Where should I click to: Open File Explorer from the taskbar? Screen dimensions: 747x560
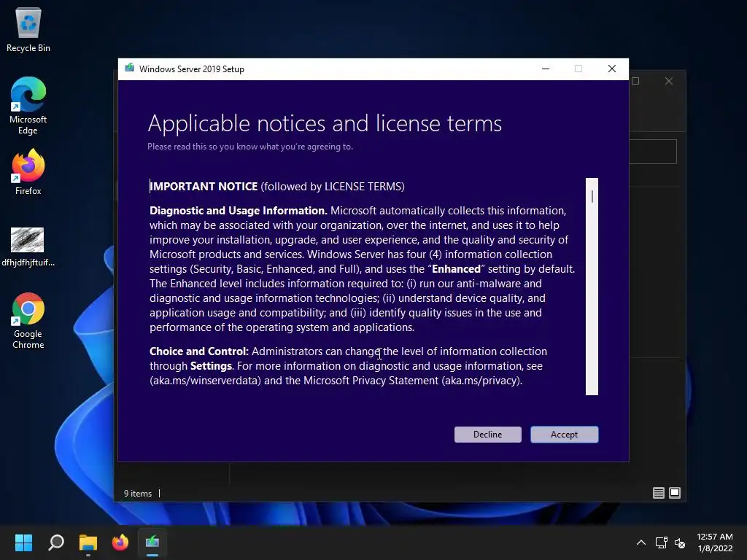tap(88, 542)
